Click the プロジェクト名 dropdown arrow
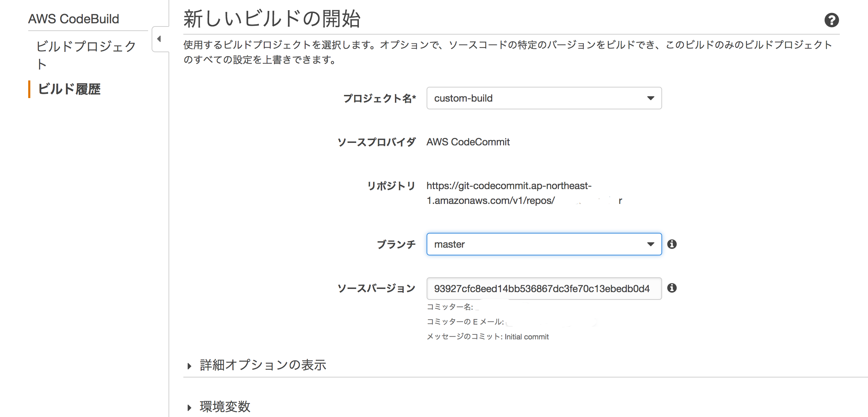The width and height of the screenshot is (868, 417). [651, 98]
